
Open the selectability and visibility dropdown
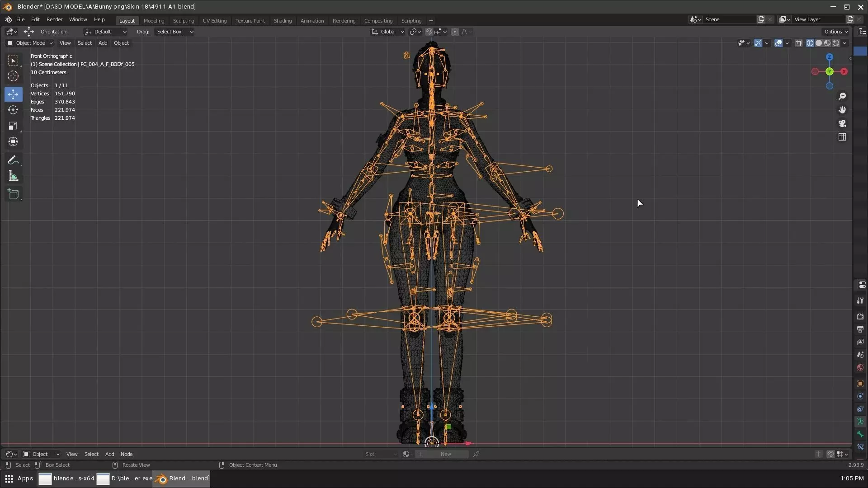(x=744, y=43)
